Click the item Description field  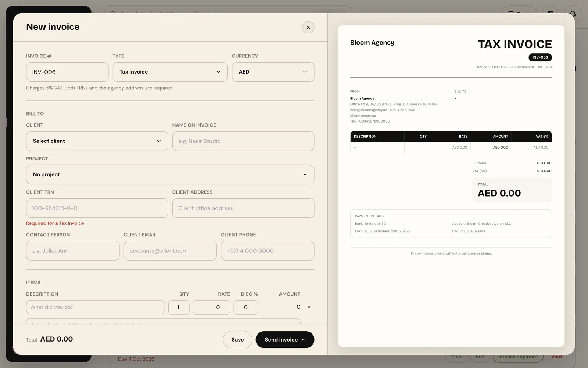(x=96, y=307)
